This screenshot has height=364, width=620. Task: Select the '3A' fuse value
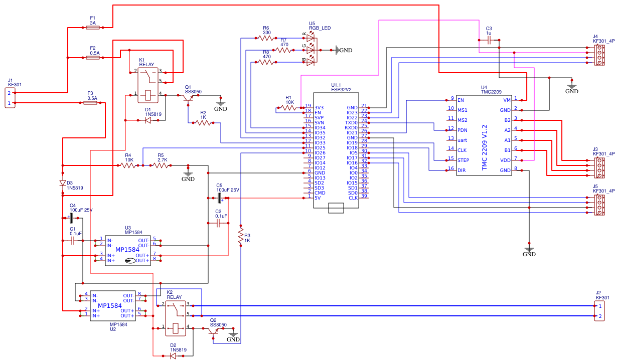tap(93, 23)
